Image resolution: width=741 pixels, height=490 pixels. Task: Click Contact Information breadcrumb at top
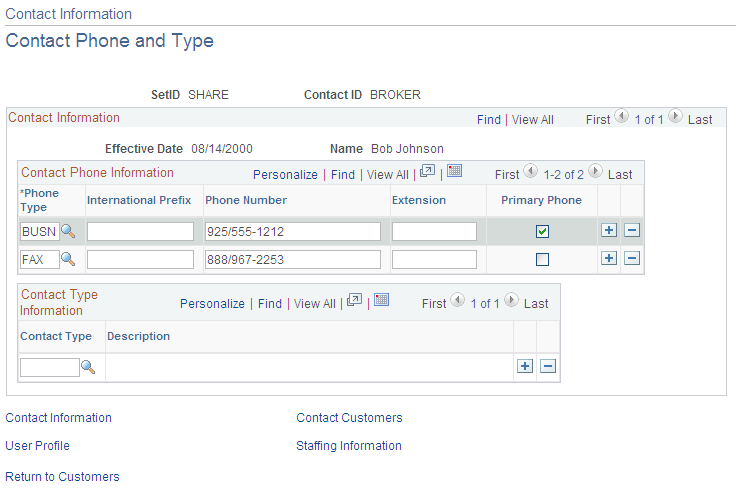pyautogui.click(x=69, y=14)
